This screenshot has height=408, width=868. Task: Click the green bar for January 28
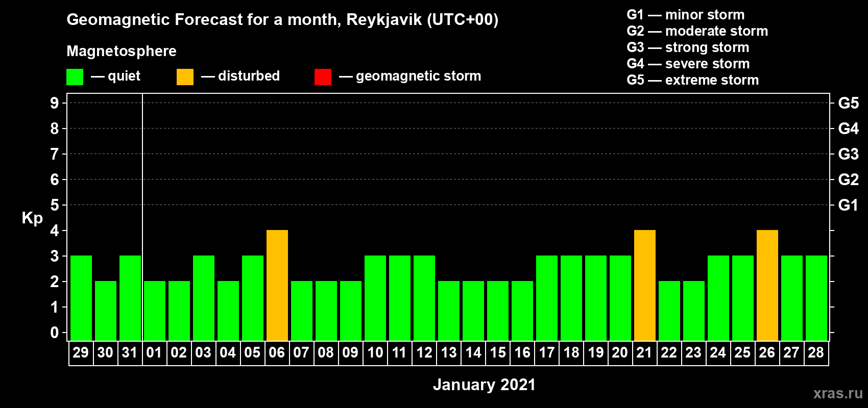point(816,298)
